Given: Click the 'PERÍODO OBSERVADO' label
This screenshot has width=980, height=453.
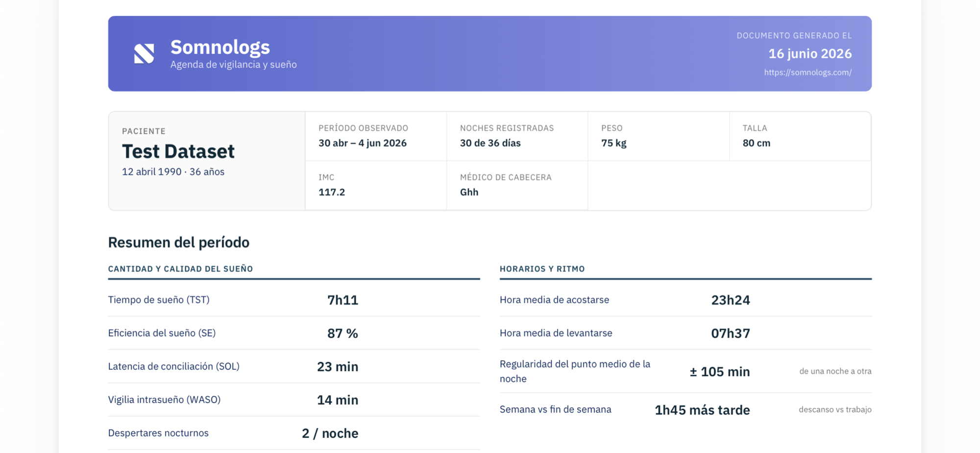Looking at the screenshot, I should point(363,128).
